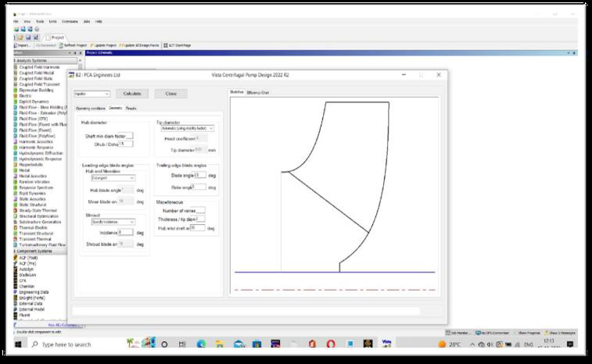This screenshot has height=364, width=592.
Task: Click the Close button in Vista dialog
Action: coord(170,94)
